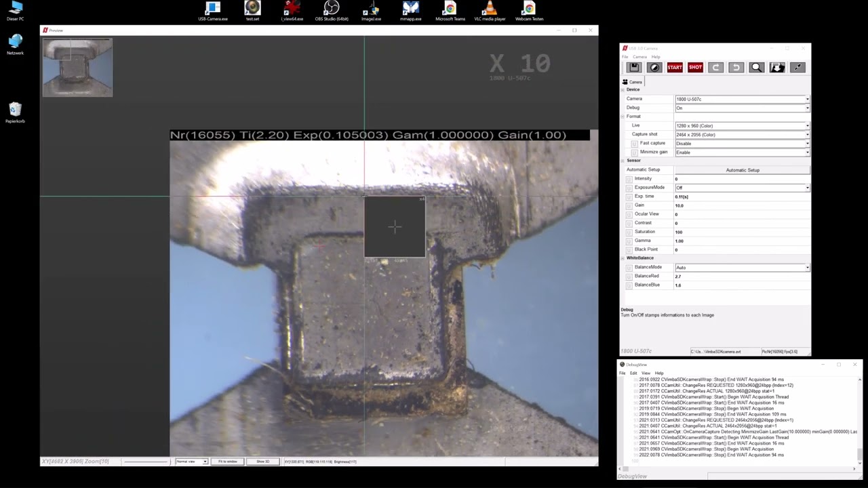Viewport: 868px width, 488px height.
Task: Open mmapp.exe desktop shortcut
Action: coord(410,12)
